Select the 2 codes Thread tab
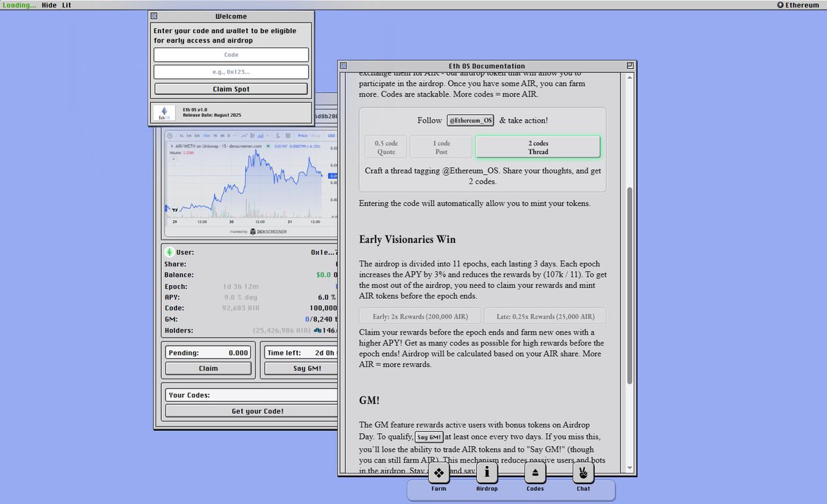The height and width of the screenshot is (504, 827). 538,147
